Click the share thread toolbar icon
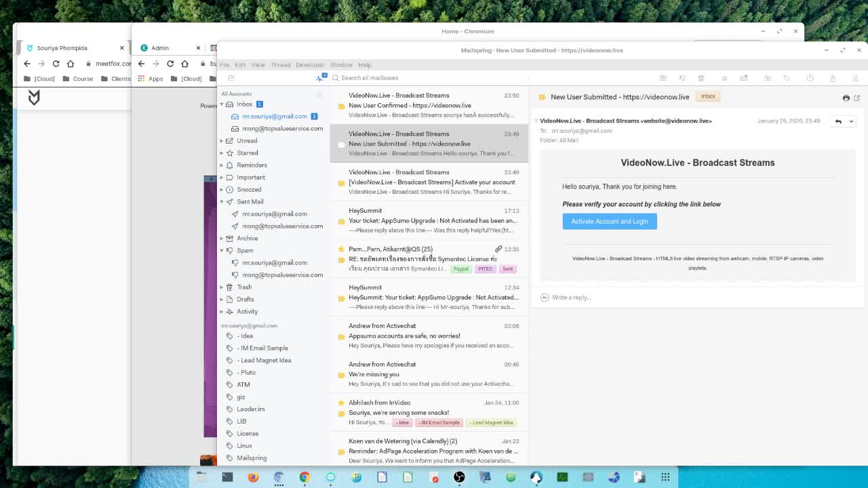Screen dimensions: 868x488 pyautogui.click(x=833, y=78)
